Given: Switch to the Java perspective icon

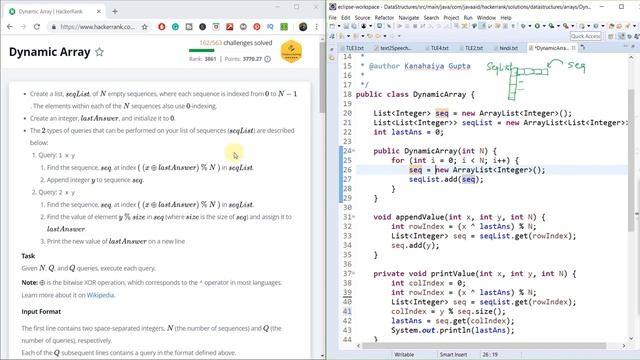Looking at the screenshot, I should 622,36.
